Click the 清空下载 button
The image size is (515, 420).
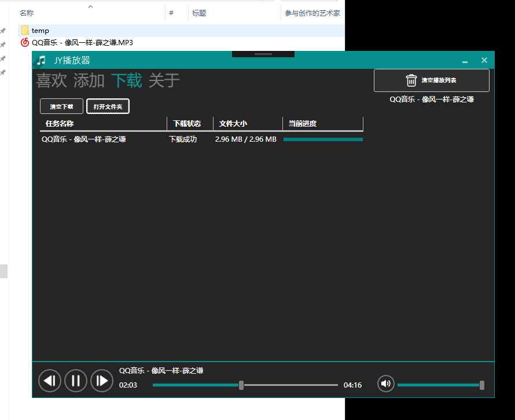pos(61,106)
